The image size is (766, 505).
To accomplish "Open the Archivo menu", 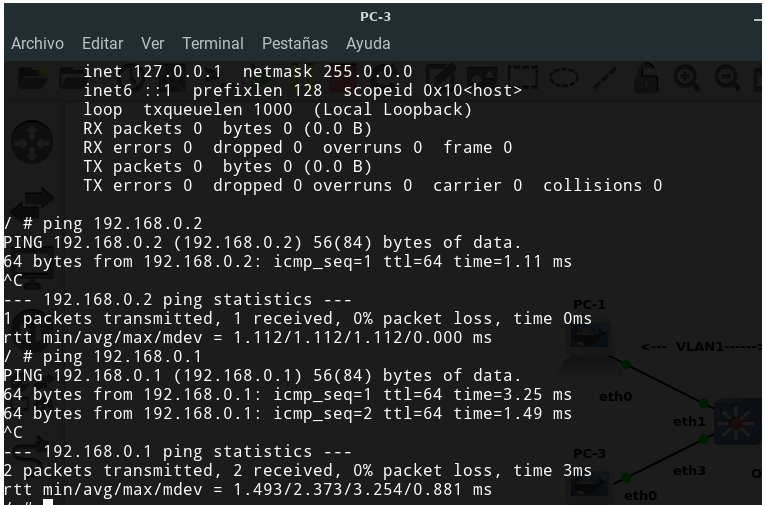I will (x=37, y=44).
